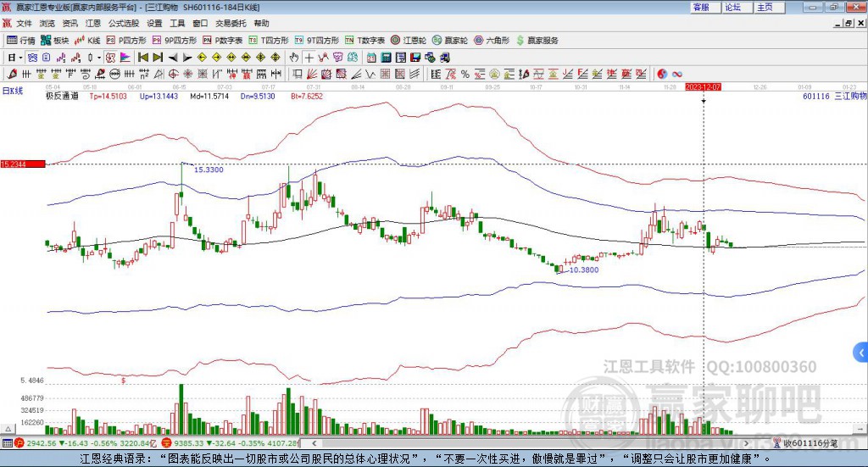The width and height of the screenshot is (868, 467).
Task: Select the zigzag wave line tool
Action: click(x=370, y=74)
